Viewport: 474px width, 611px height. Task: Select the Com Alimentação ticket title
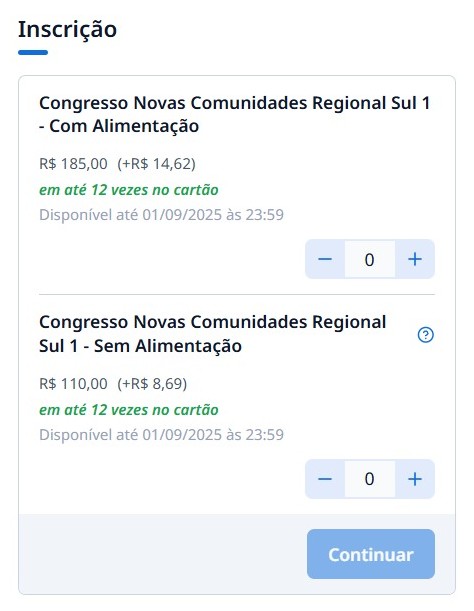coord(234,115)
